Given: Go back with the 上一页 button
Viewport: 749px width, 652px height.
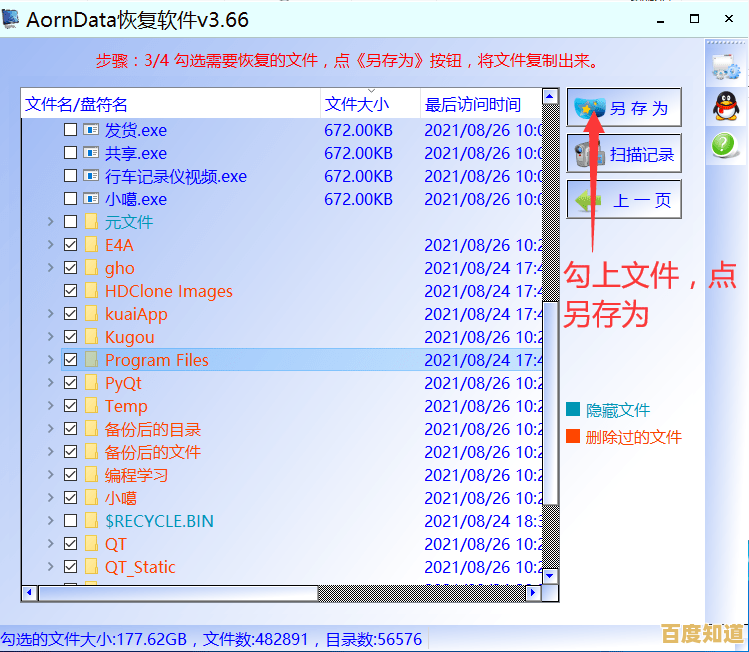Looking at the screenshot, I should pyautogui.click(x=623, y=199).
